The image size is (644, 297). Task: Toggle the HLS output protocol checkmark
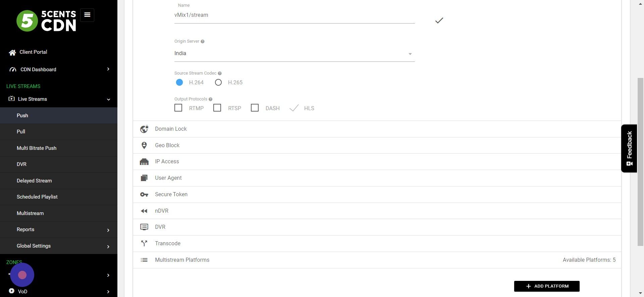(x=294, y=108)
